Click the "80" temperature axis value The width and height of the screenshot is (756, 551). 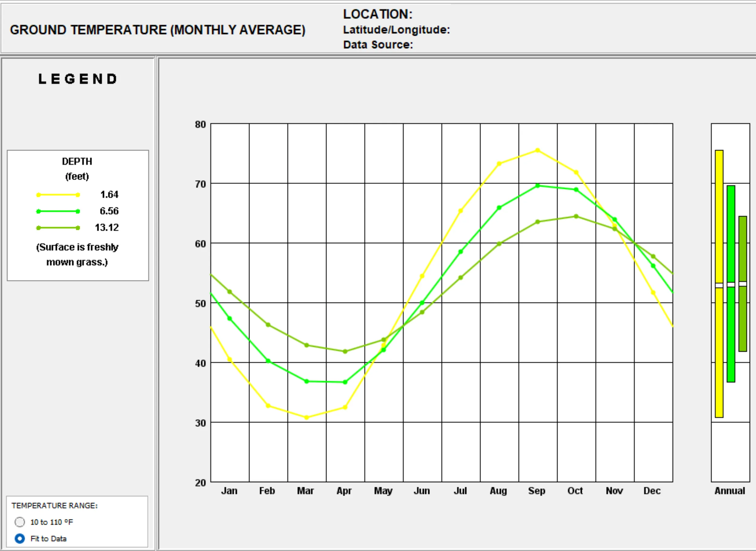pyautogui.click(x=200, y=124)
